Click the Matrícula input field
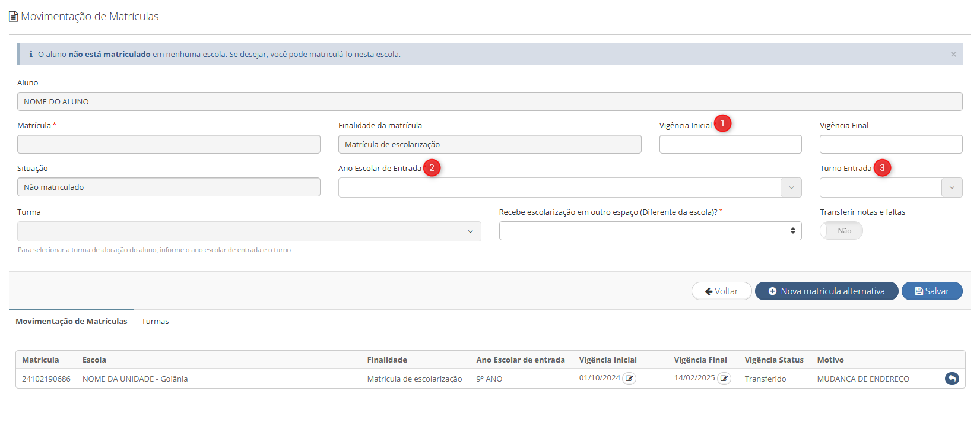 coord(169,144)
